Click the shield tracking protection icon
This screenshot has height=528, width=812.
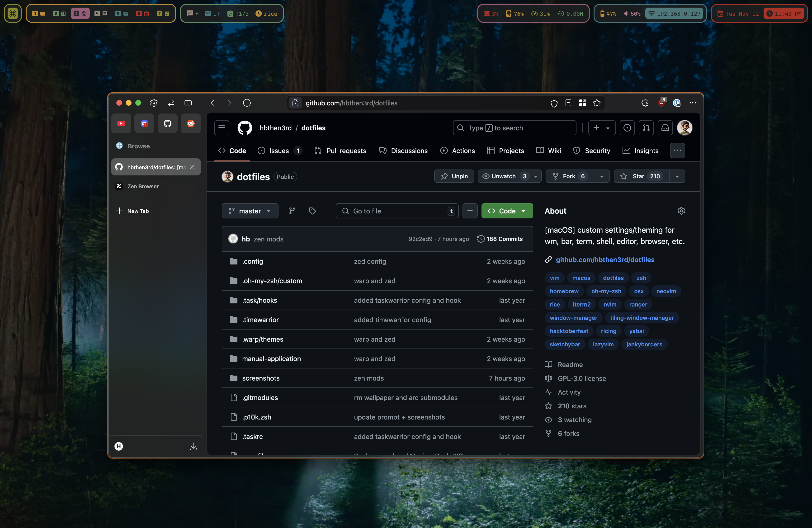[x=554, y=103]
